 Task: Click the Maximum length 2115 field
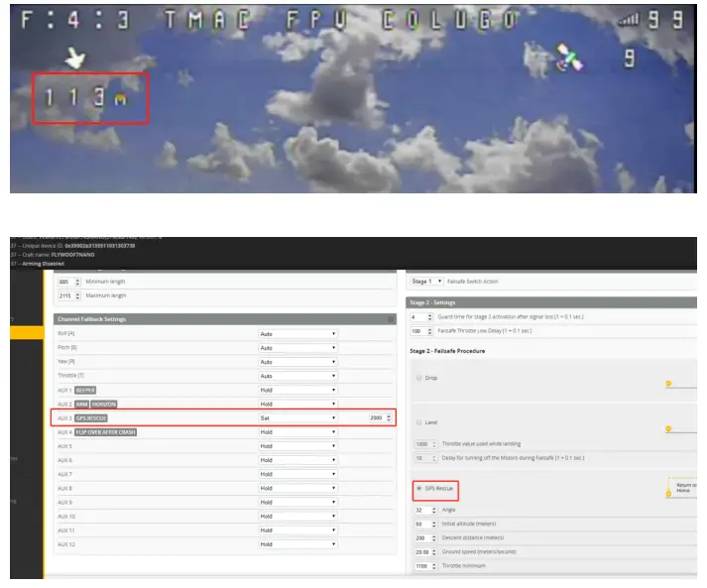coord(69,295)
